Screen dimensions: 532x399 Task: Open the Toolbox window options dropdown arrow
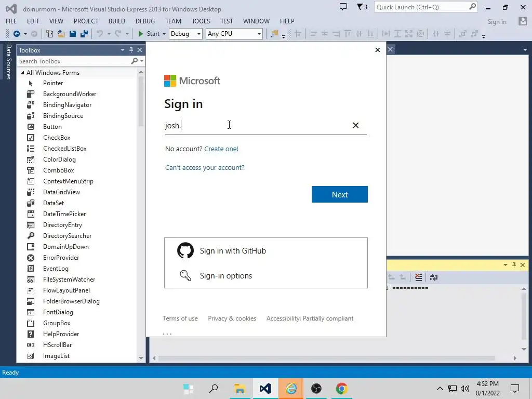tap(123, 50)
